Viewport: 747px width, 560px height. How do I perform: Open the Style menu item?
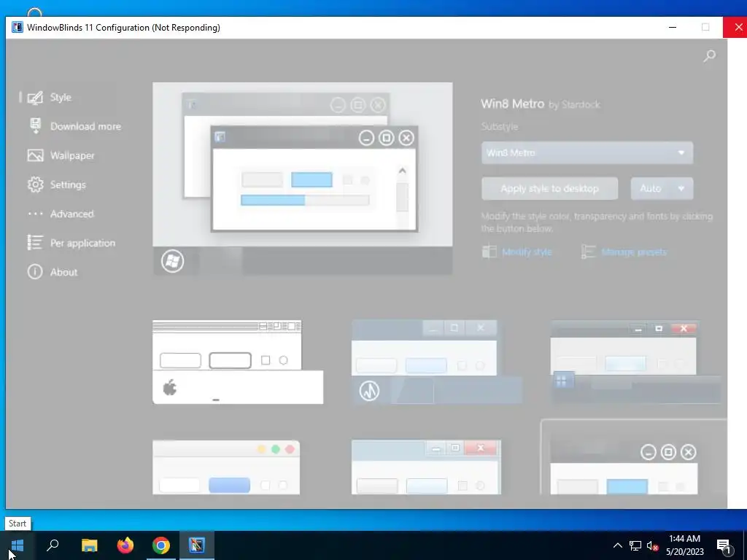(x=61, y=97)
